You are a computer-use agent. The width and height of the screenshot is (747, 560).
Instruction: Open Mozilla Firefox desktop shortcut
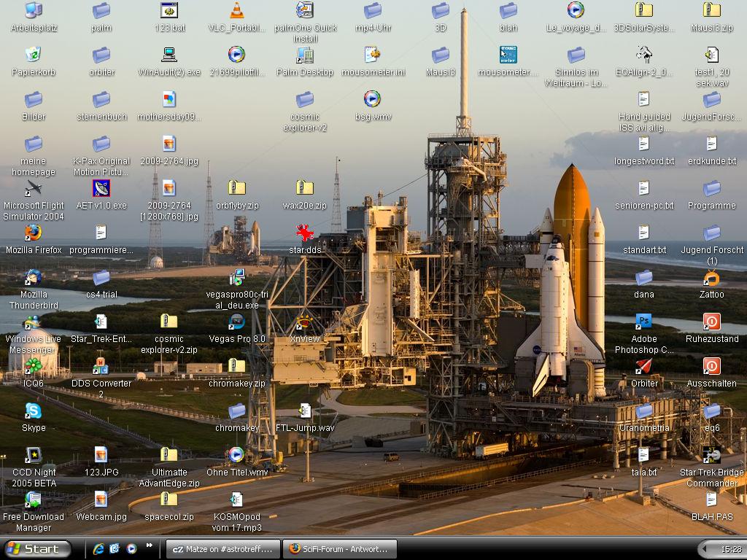pos(33,233)
